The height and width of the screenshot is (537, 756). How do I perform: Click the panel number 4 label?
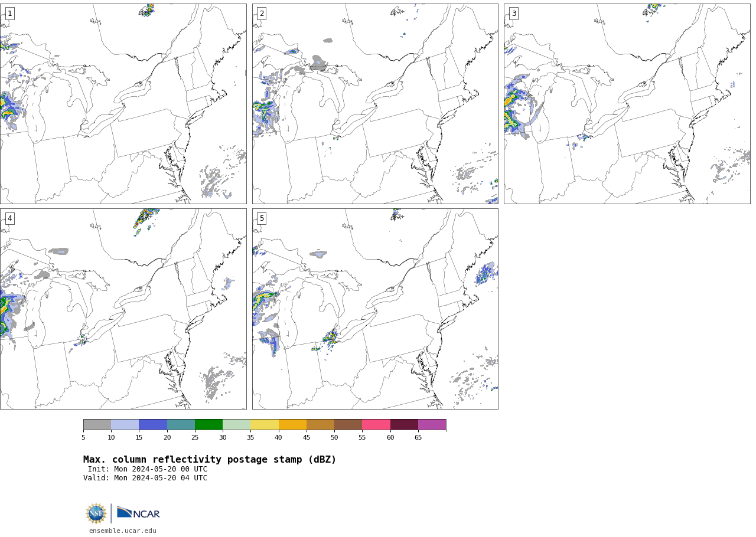point(9,218)
